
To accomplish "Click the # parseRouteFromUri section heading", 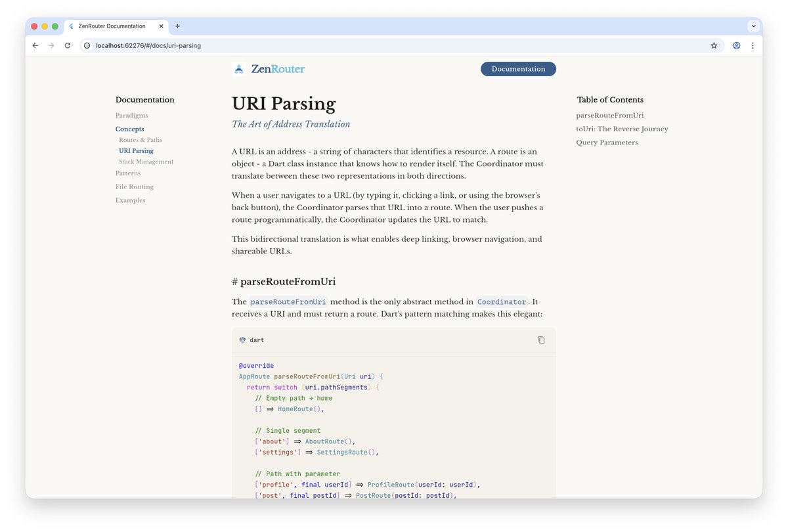I will [x=284, y=282].
